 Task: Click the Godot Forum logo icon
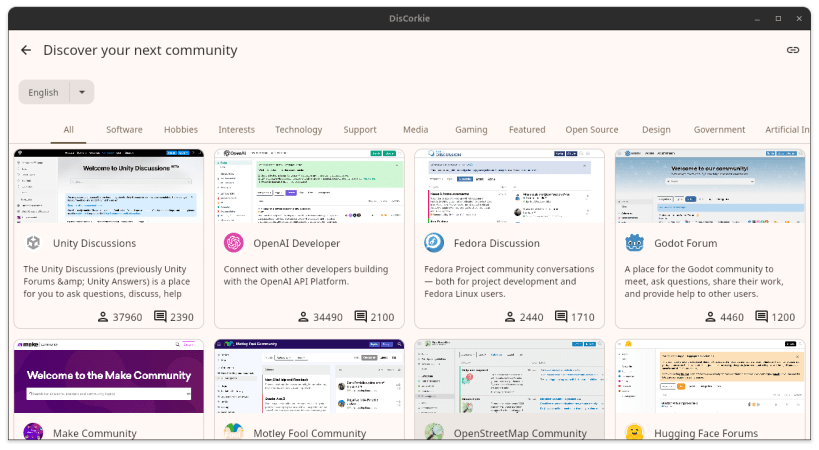[635, 243]
